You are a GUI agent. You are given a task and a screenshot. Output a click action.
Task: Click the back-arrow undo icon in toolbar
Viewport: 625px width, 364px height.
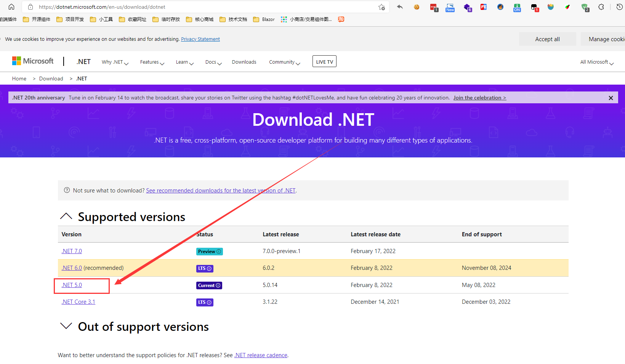point(400,7)
